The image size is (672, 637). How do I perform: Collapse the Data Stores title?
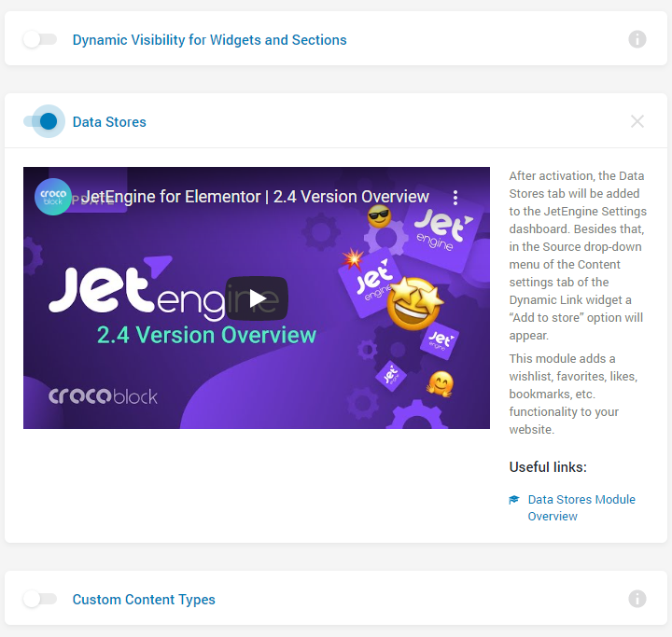(109, 122)
